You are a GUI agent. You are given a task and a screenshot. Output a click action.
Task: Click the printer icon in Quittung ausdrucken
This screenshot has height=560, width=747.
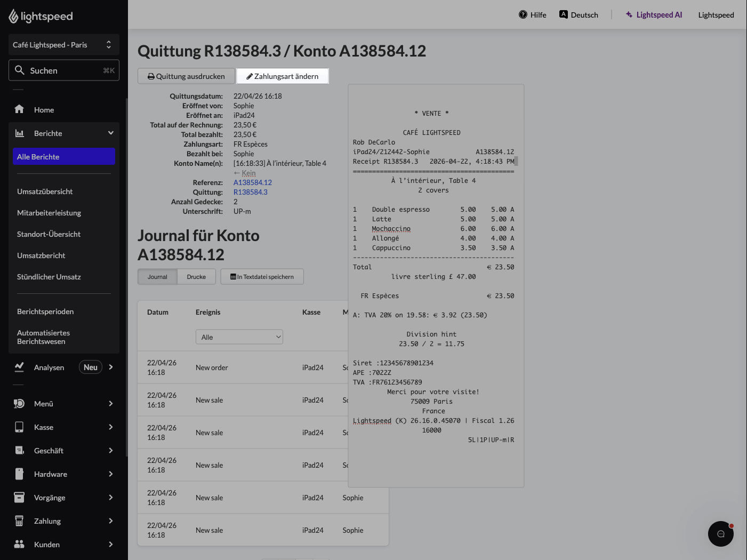(151, 76)
